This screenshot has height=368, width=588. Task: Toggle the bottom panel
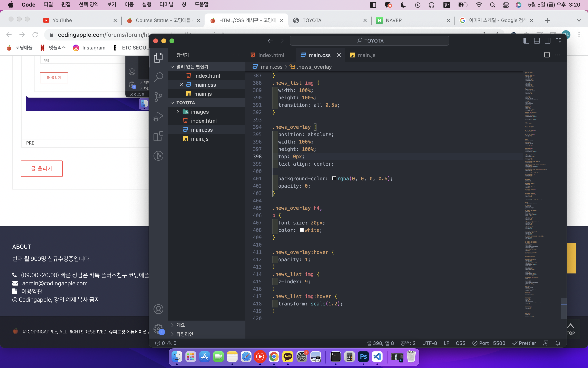537,41
